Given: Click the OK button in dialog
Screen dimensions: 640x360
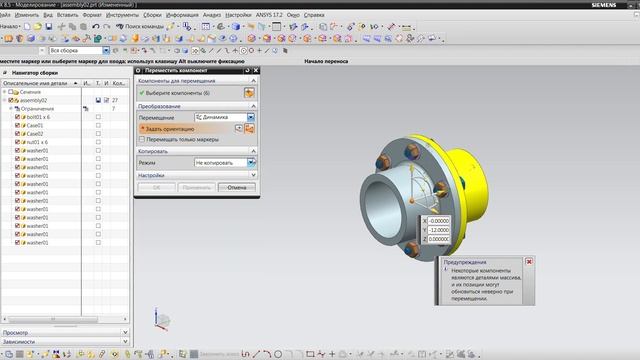Looking at the screenshot, I should click(156, 187).
